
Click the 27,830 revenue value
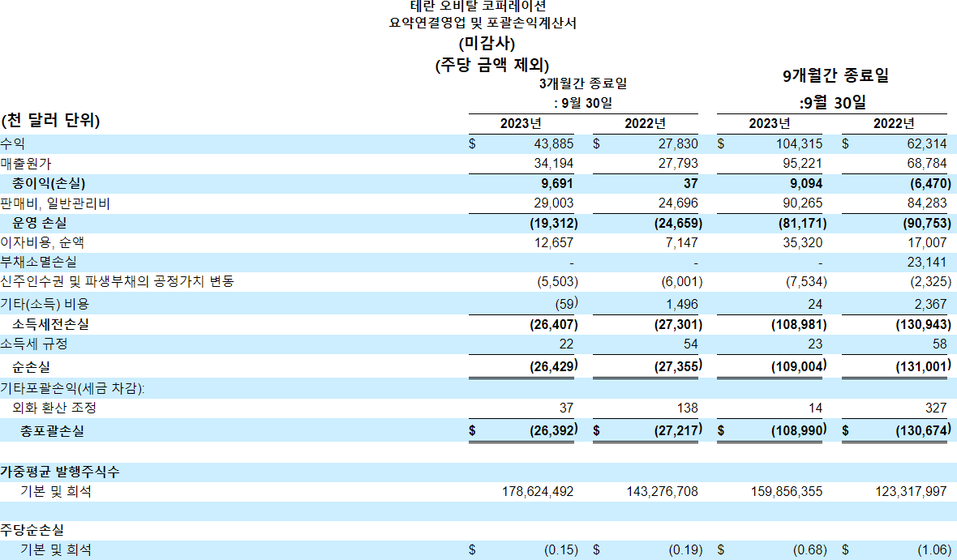tap(678, 144)
